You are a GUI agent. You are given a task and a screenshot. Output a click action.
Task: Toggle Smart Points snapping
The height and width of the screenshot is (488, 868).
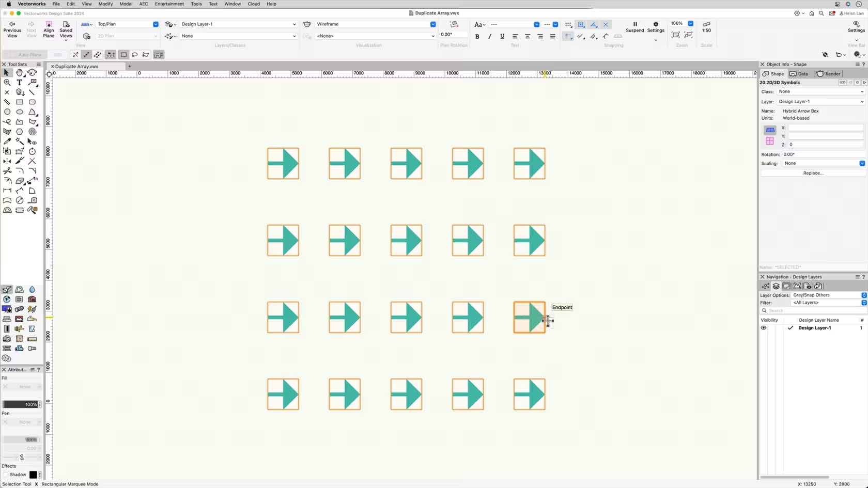568,36
